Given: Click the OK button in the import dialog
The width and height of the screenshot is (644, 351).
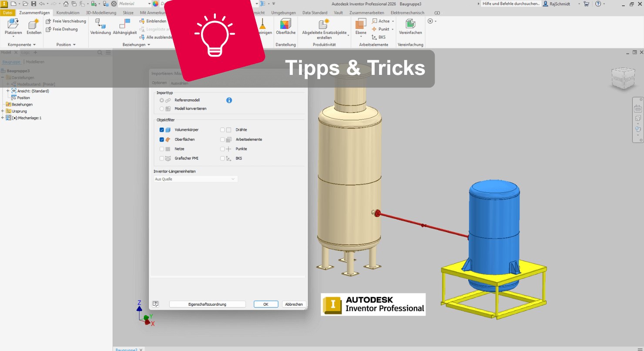Looking at the screenshot, I should (x=266, y=304).
